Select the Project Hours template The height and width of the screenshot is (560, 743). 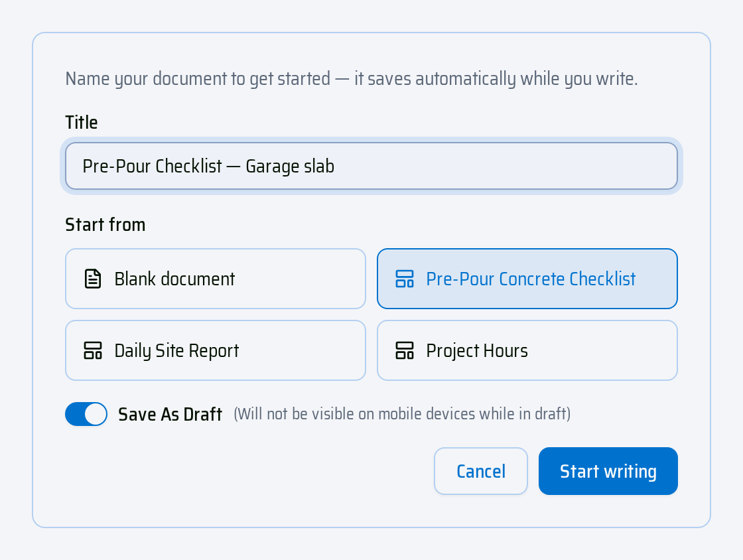[x=527, y=350]
